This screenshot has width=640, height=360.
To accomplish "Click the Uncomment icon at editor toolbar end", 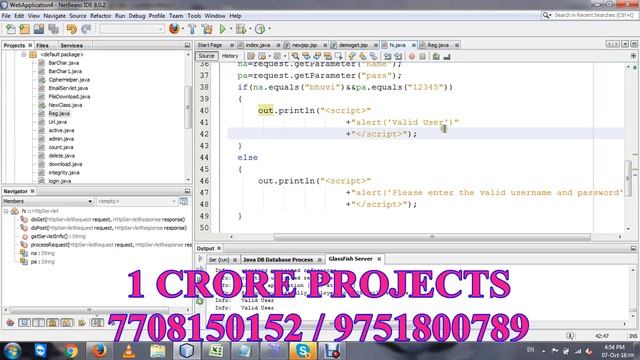I will pos(447,56).
